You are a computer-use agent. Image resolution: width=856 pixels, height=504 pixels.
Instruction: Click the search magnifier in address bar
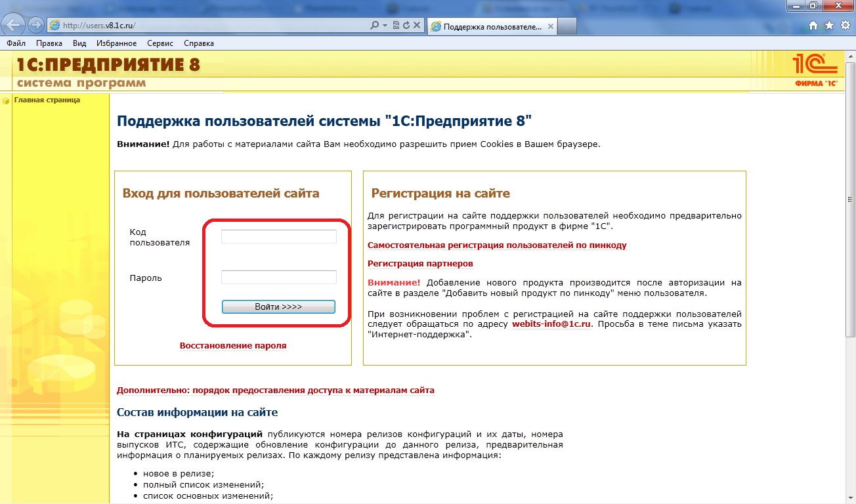pyautogui.click(x=375, y=26)
